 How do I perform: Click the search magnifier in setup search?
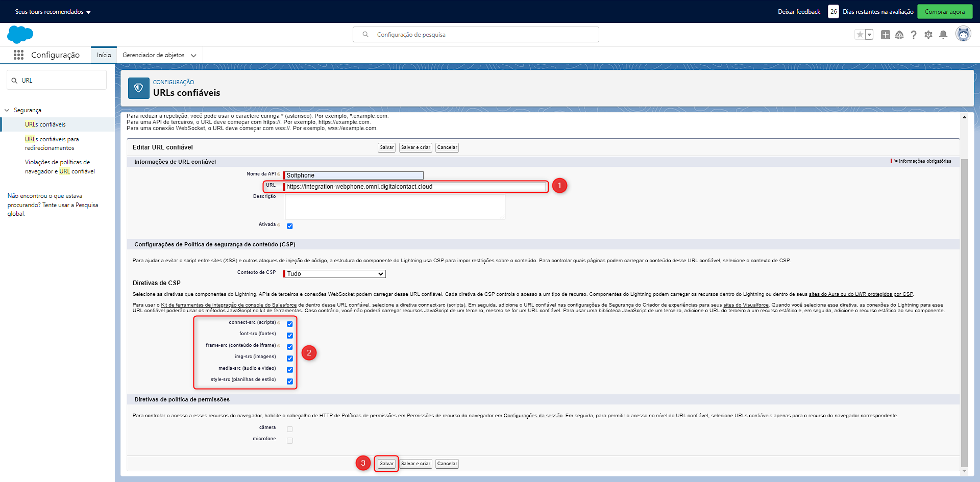[x=365, y=35]
